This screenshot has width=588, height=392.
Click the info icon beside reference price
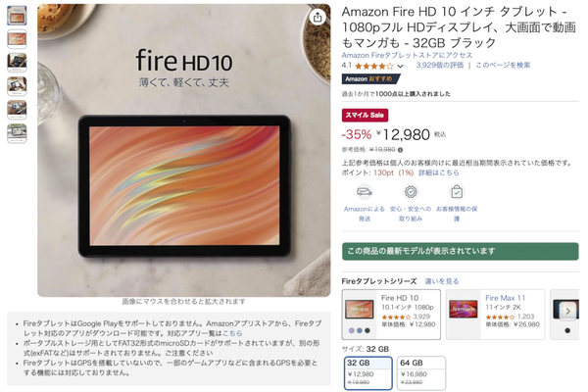click(400, 150)
